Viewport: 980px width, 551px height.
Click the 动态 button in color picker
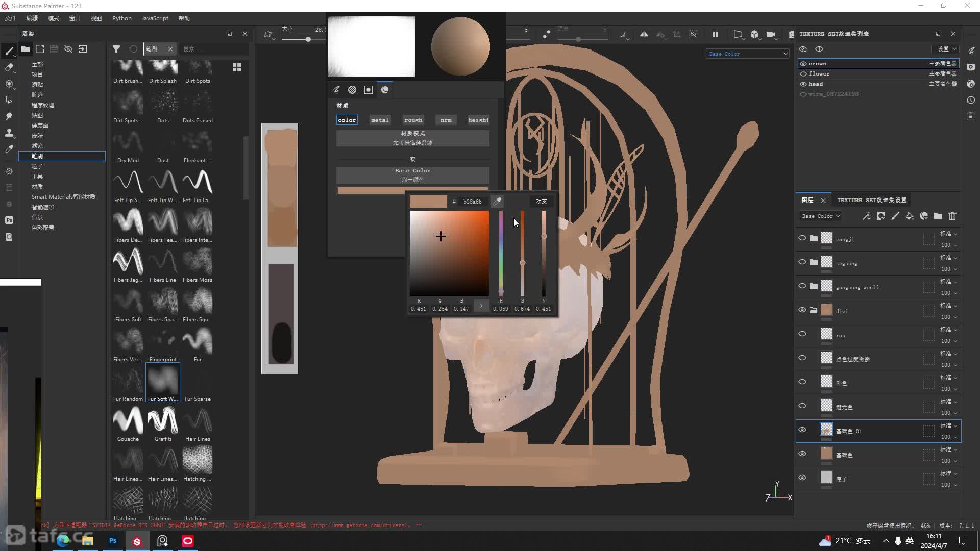tap(542, 202)
